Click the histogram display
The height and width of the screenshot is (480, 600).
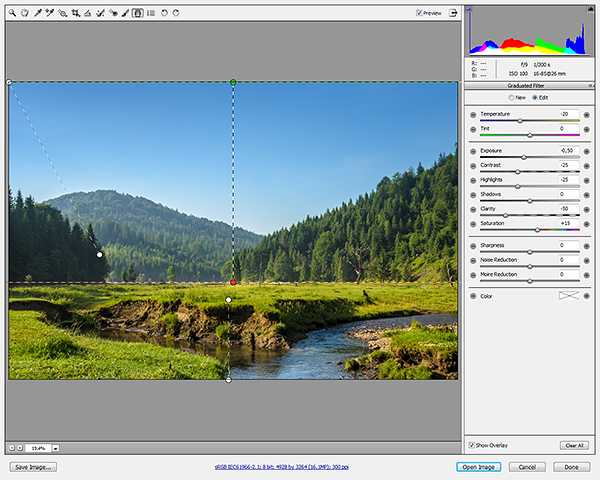(x=528, y=31)
